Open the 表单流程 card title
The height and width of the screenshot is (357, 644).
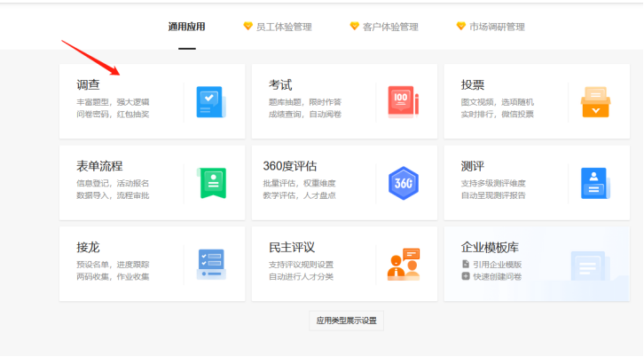click(99, 166)
